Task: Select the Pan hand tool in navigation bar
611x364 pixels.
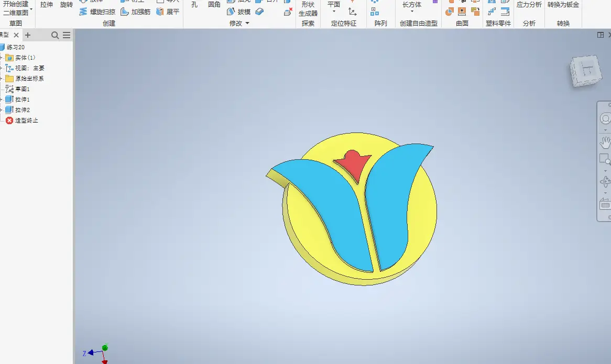Action: click(605, 141)
